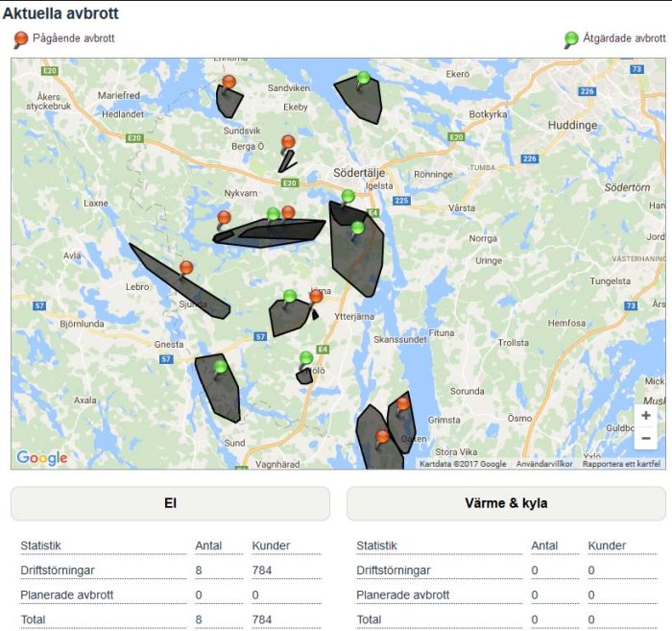
Task: Click the Pågående avbrott legend text
Action: tap(74, 38)
